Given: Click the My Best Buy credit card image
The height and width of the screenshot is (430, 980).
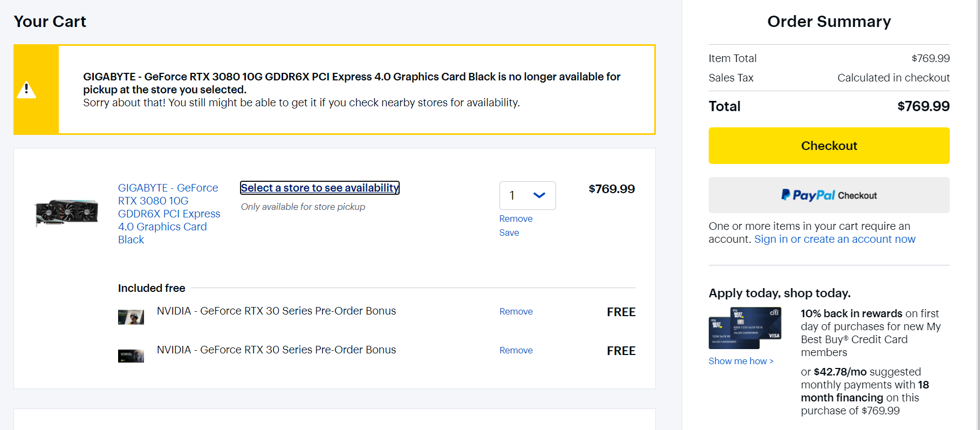Looking at the screenshot, I should pos(745,328).
